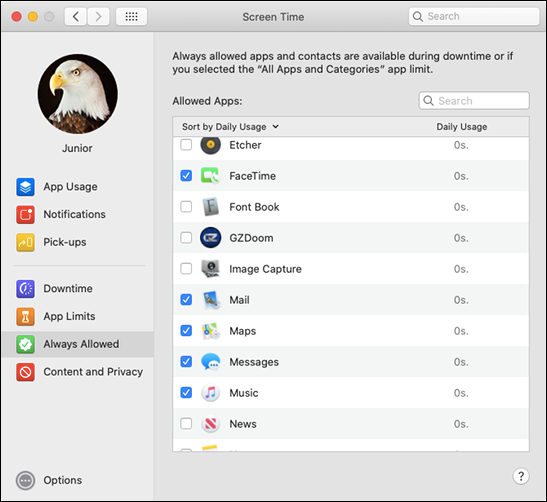The image size is (547, 502).
Task: Select the Notifications red icon
Action: point(25,214)
